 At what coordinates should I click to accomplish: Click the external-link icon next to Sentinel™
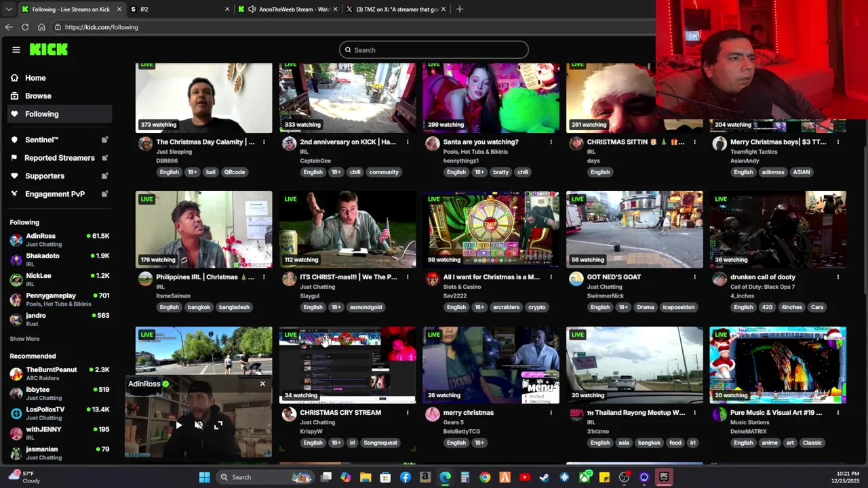[x=104, y=140]
